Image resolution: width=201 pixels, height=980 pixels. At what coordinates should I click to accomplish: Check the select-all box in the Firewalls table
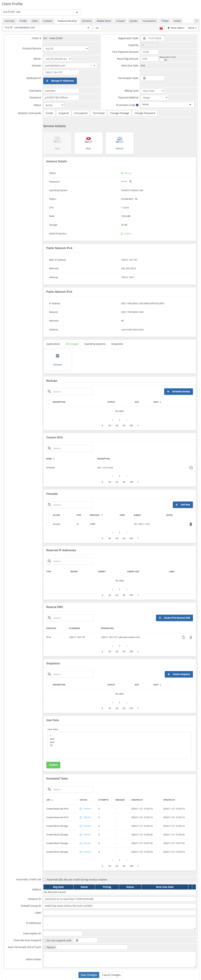pos(48,515)
